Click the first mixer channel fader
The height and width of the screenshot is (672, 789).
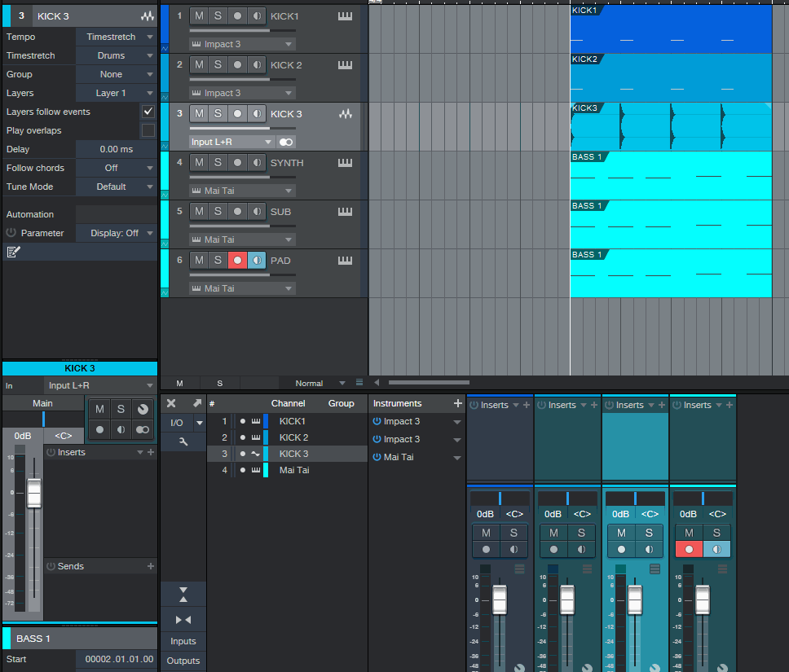click(500, 600)
